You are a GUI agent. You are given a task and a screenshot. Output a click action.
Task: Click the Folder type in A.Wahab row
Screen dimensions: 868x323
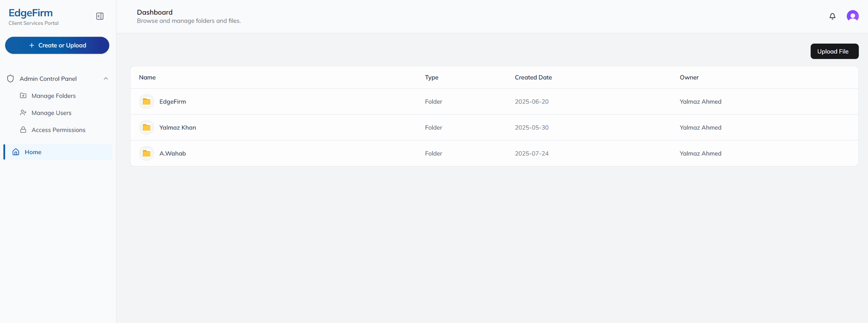click(434, 154)
